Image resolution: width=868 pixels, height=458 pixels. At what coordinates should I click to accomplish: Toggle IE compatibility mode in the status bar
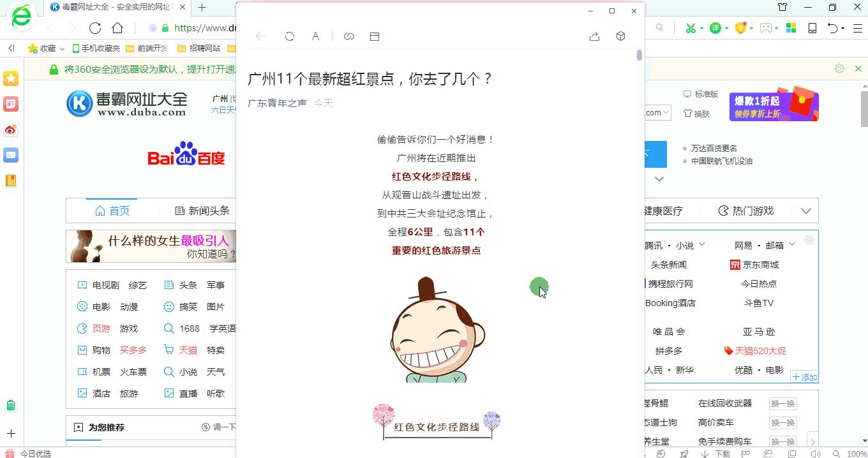(x=768, y=452)
